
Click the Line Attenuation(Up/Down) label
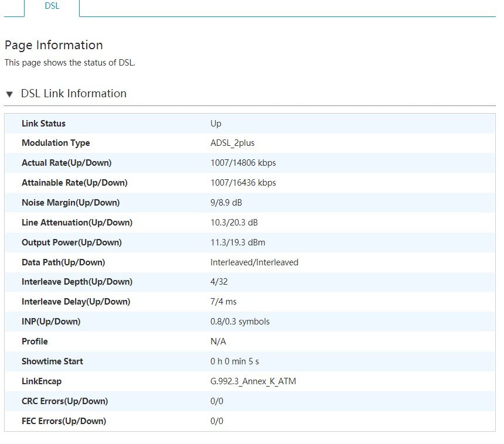coord(77,223)
